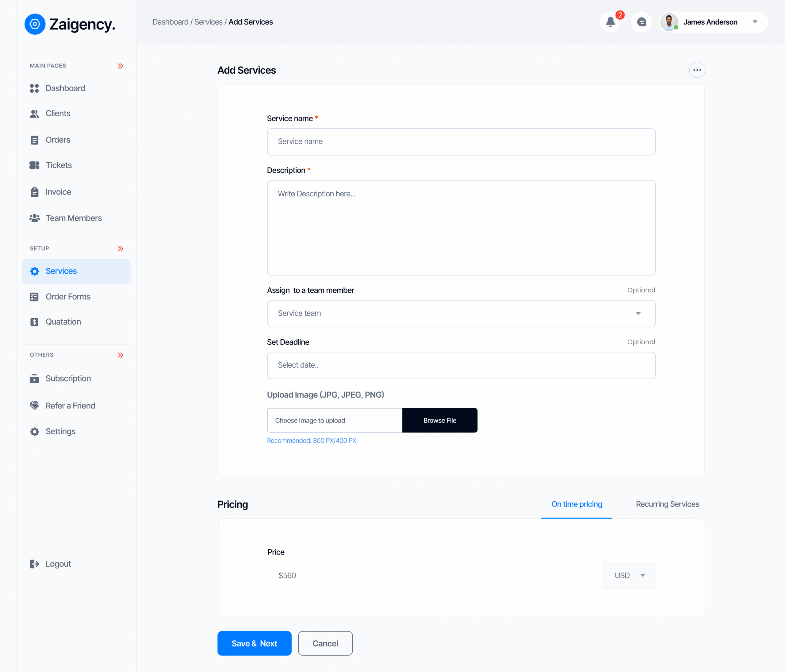Select the On time pricing tab
The height and width of the screenshot is (672, 785).
(576, 504)
